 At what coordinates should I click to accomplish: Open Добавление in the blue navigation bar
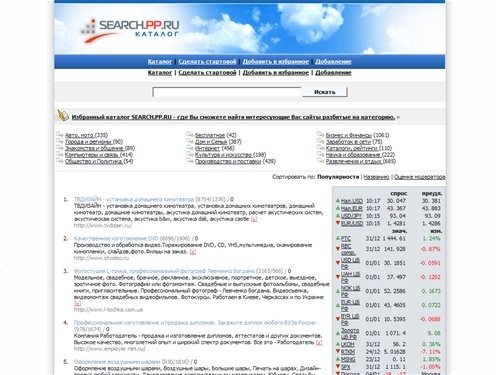[333, 62]
